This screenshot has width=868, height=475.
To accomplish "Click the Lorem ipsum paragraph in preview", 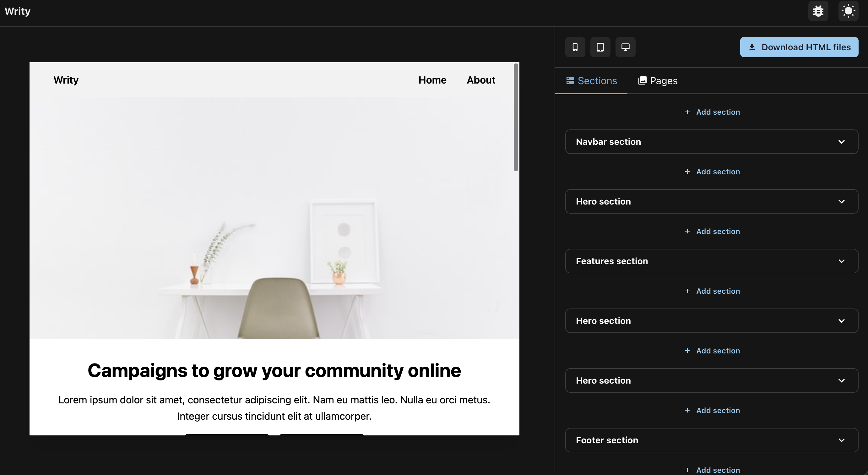I will coord(274,408).
